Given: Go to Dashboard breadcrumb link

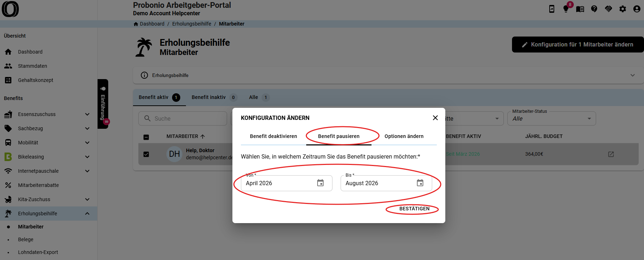Looking at the screenshot, I should click(152, 24).
